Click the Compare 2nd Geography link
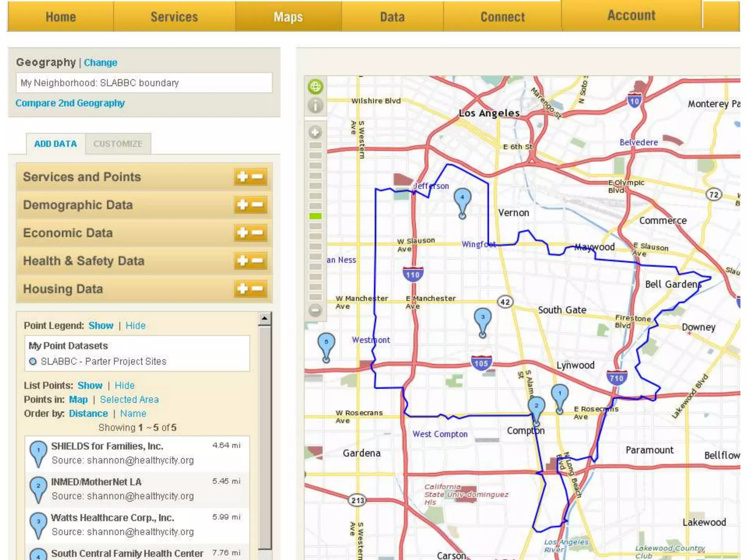747x560 pixels. [x=70, y=103]
